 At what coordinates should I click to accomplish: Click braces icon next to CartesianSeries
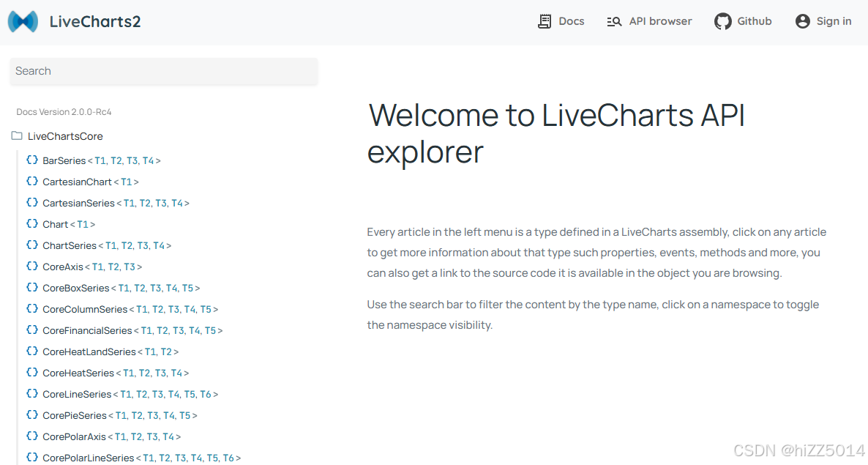click(x=32, y=203)
